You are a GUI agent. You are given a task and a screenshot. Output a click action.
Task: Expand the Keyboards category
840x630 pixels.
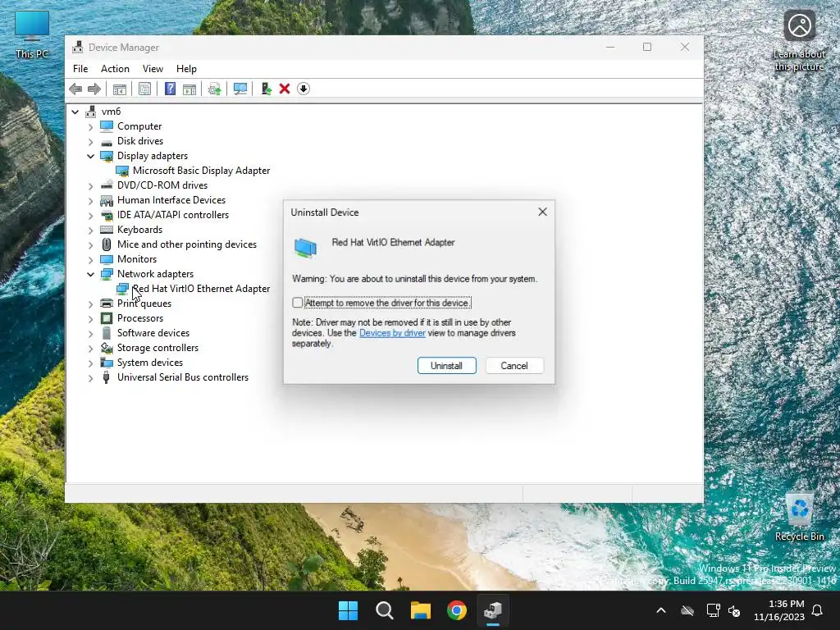[x=90, y=230]
